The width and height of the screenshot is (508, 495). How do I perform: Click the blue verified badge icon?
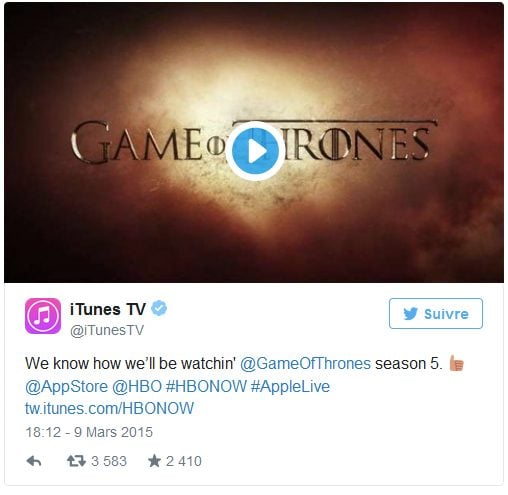click(x=159, y=308)
